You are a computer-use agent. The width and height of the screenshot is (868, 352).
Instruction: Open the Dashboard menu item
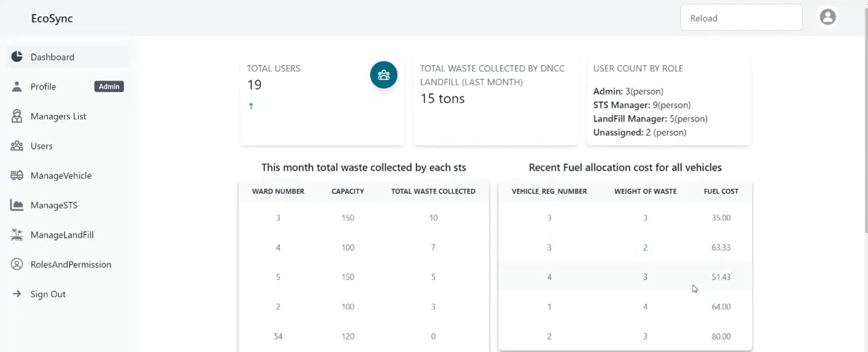pyautogui.click(x=67, y=57)
